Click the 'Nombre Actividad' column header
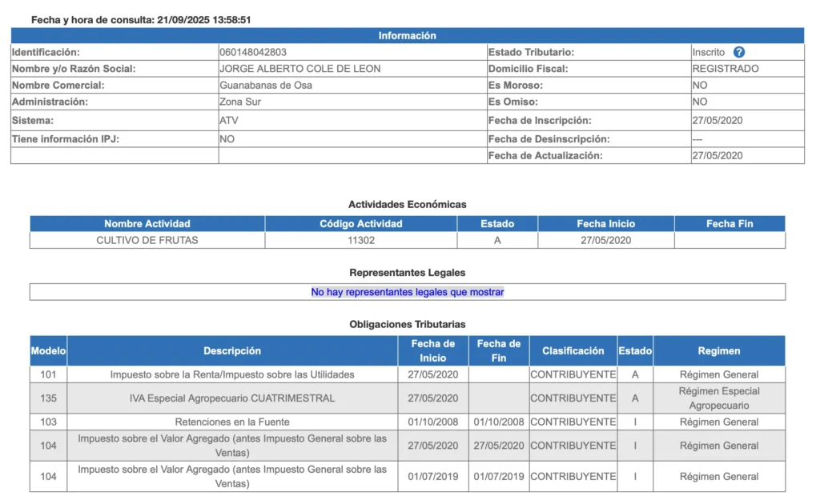Screen dimensions: 820x504 pyautogui.click(x=147, y=223)
